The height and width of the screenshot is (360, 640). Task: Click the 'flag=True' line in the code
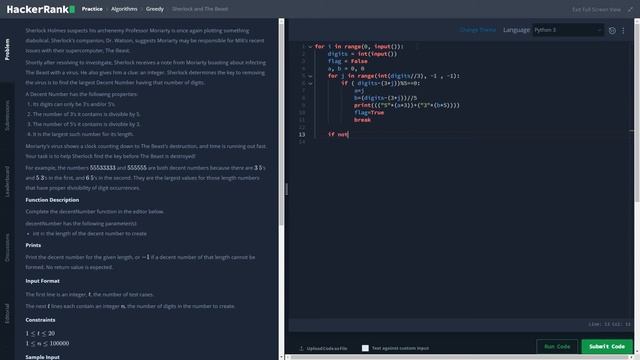coord(369,113)
